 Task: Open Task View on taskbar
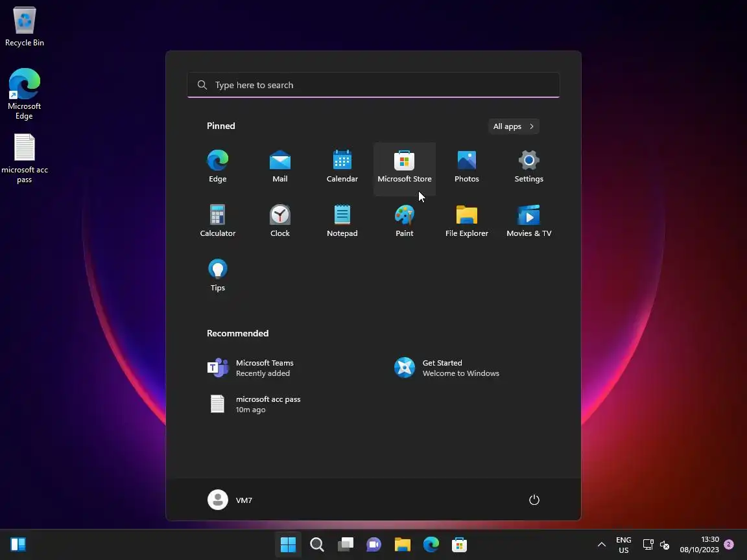pos(346,544)
